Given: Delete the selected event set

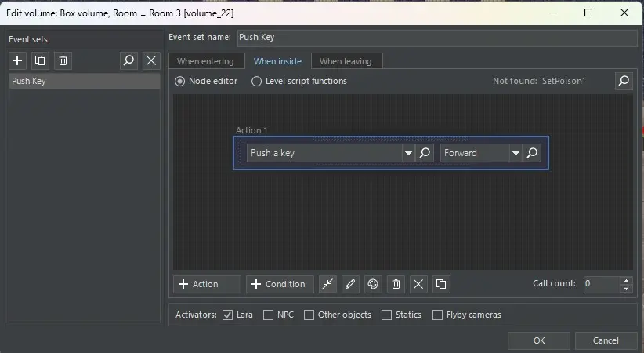Looking at the screenshot, I should pyautogui.click(x=63, y=60).
